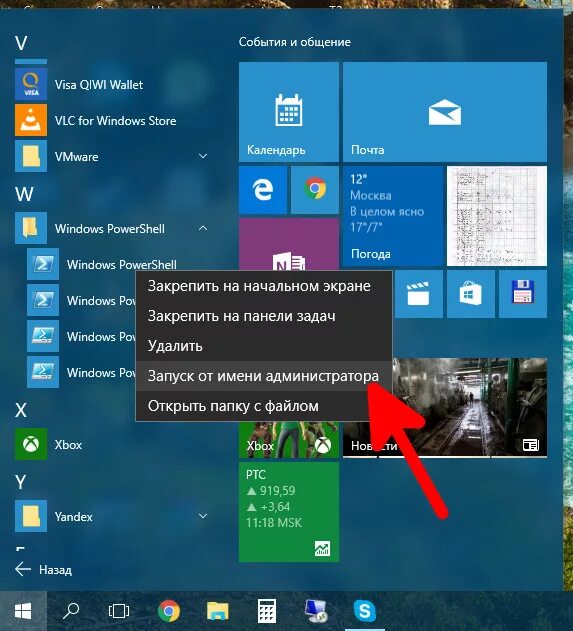The width and height of the screenshot is (573, 631).
Task: Open the Новости news tile
Action: pyautogui.click(x=445, y=407)
